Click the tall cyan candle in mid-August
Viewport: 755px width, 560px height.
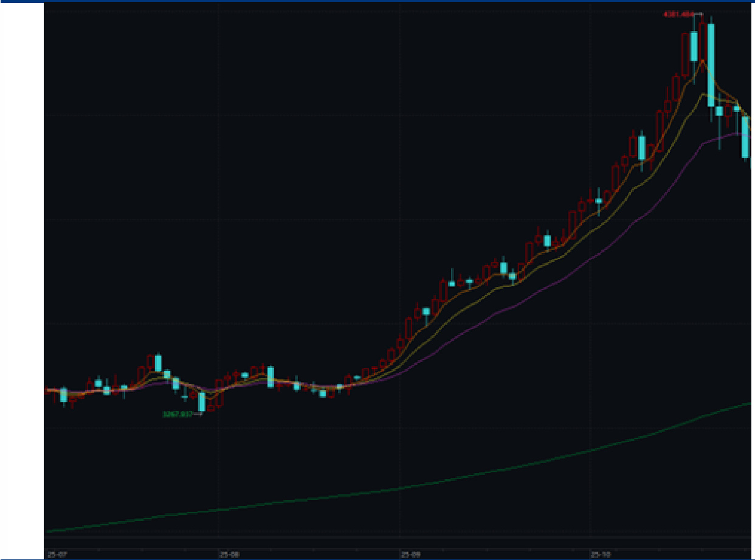(x=271, y=377)
